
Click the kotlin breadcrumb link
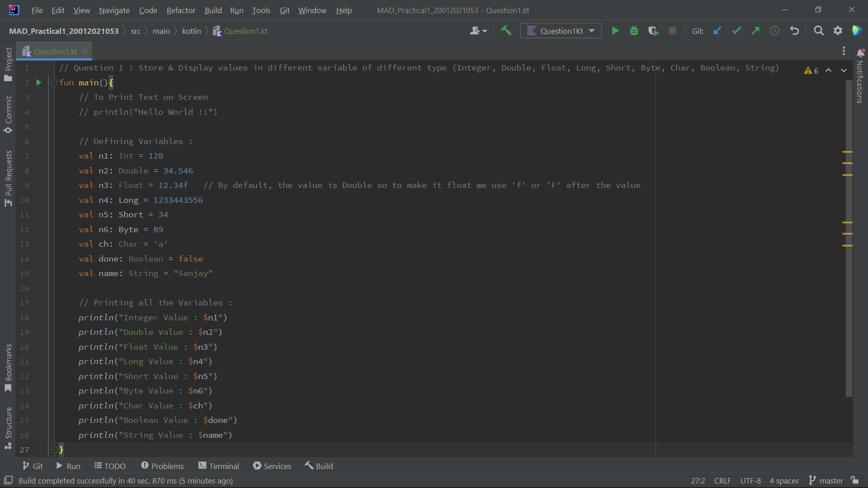click(191, 31)
